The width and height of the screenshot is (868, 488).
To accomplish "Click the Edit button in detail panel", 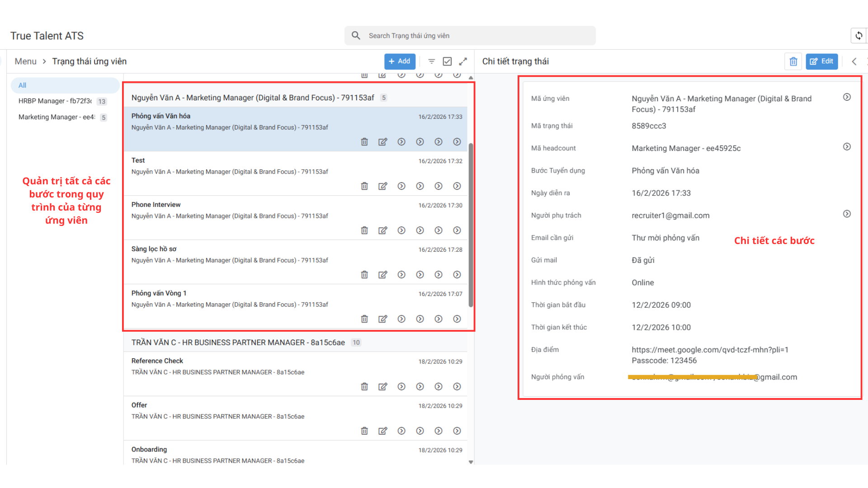I will pyautogui.click(x=821, y=61).
